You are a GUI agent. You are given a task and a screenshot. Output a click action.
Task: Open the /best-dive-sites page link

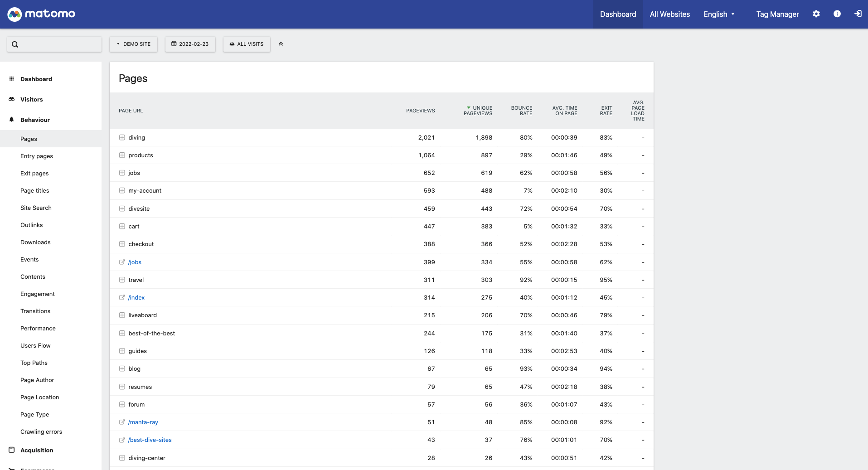150,440
